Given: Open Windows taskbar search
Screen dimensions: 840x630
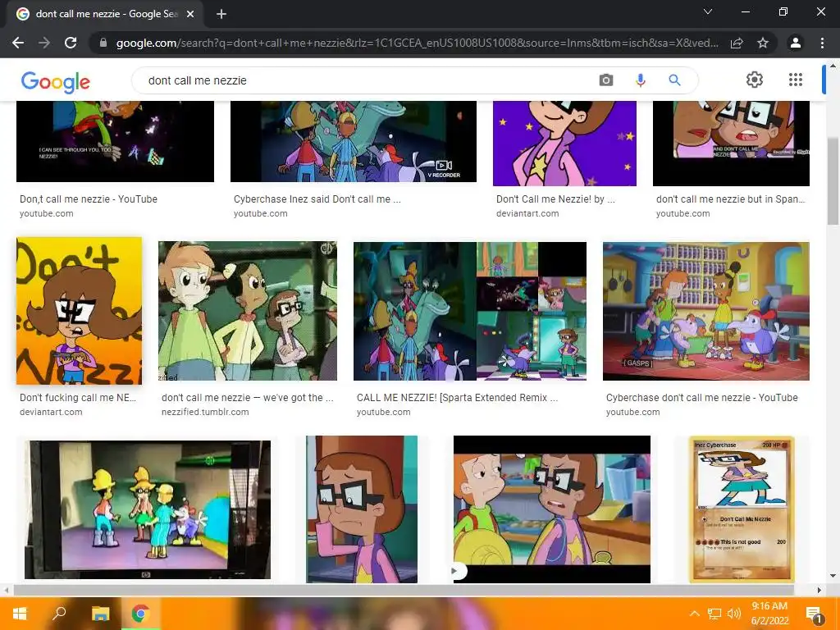Looking at the screenshot, I should [59, 614].
